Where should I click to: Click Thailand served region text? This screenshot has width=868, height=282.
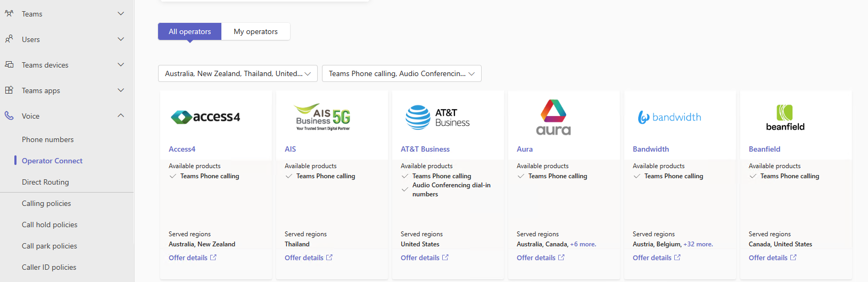click(297, 244)
